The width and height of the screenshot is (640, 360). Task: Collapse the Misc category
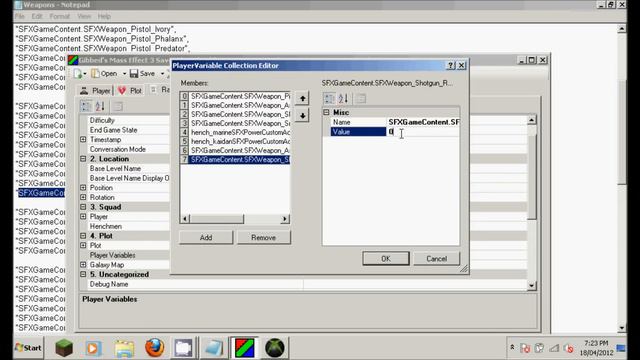coord(326,112)
